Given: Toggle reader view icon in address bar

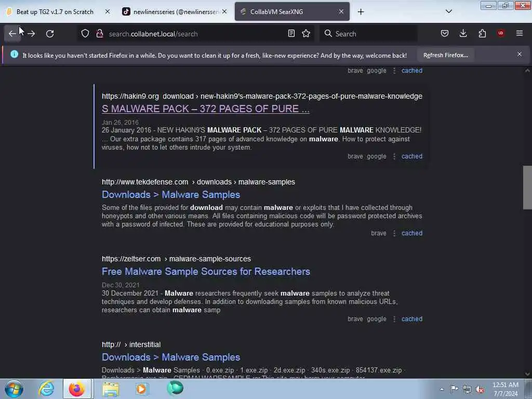Looking at the screenshot, I should (291, 34).
